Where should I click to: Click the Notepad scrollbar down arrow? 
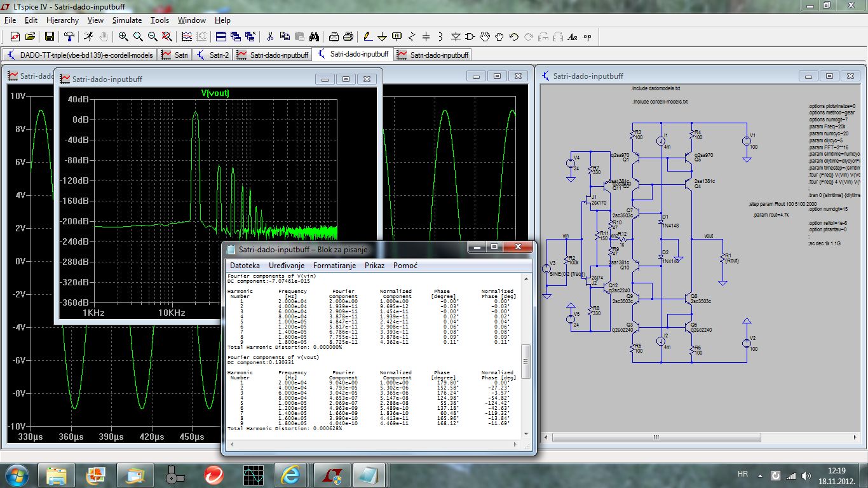click(526, 433)
